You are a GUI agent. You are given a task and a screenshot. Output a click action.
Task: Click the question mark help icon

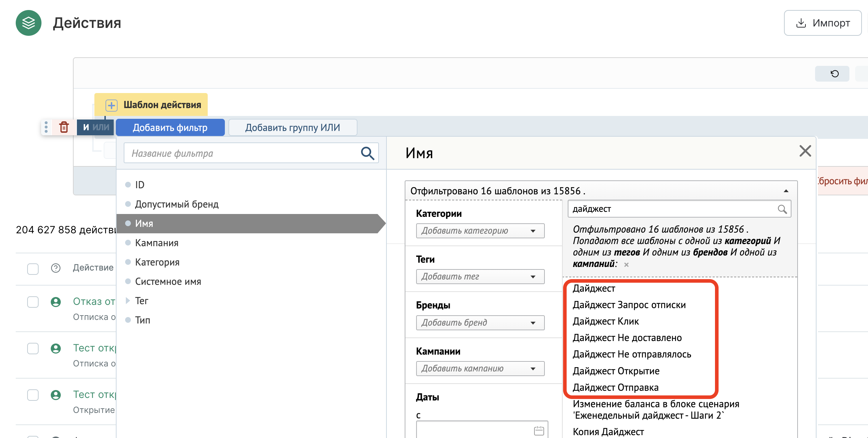(56, 268)
